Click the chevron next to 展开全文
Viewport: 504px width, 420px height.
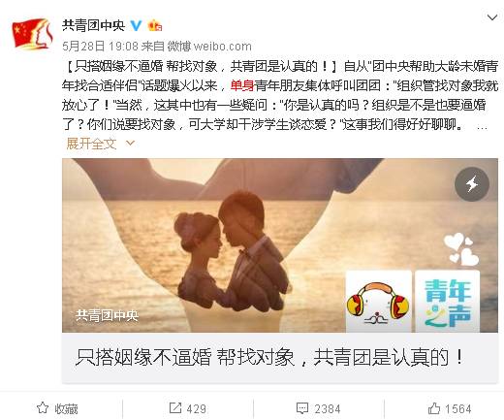130,143
